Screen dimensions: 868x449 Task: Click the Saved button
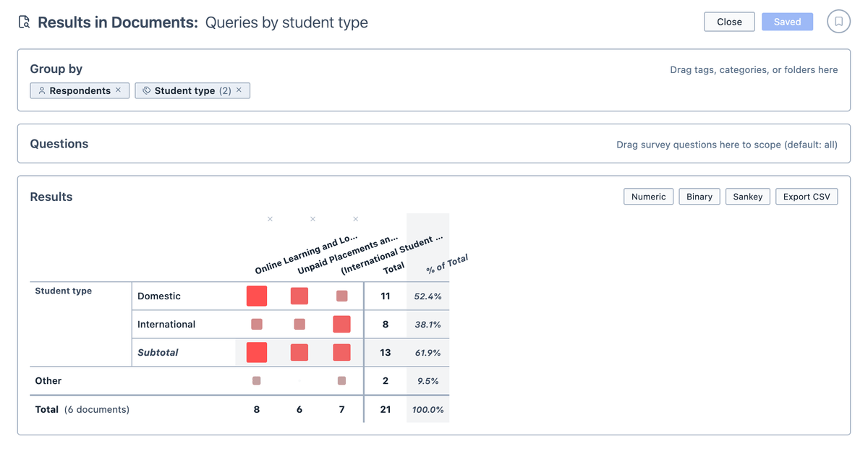(787, 22)
